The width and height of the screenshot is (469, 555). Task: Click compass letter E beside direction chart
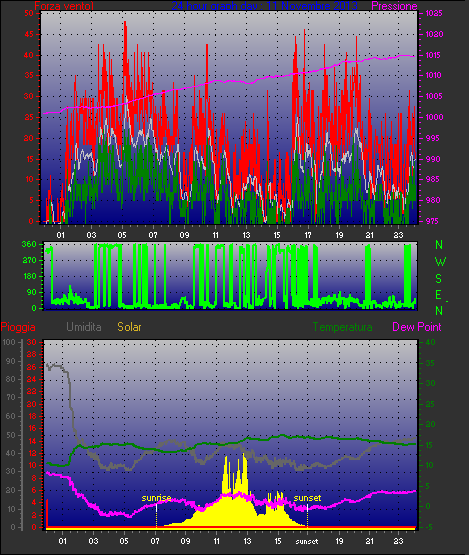pyautogui.click(x=438, y=295)
